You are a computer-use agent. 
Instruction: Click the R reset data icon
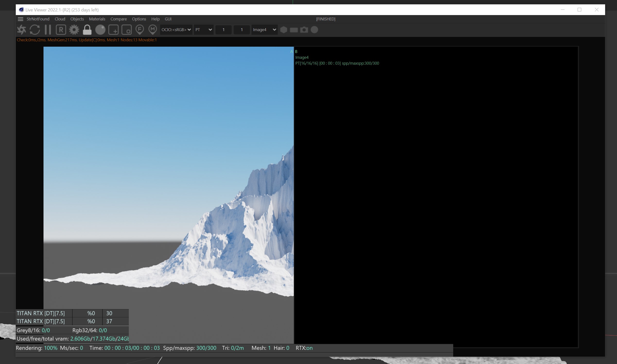click(61, 30)
